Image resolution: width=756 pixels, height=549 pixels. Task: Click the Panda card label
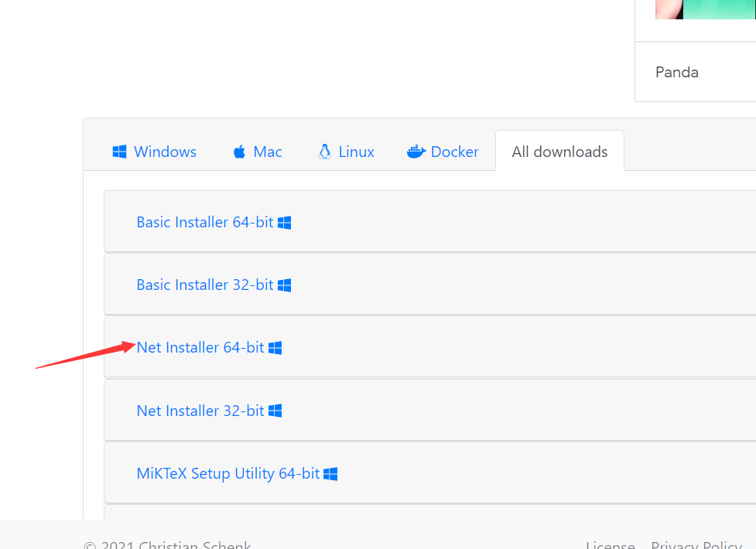[677, 73]
